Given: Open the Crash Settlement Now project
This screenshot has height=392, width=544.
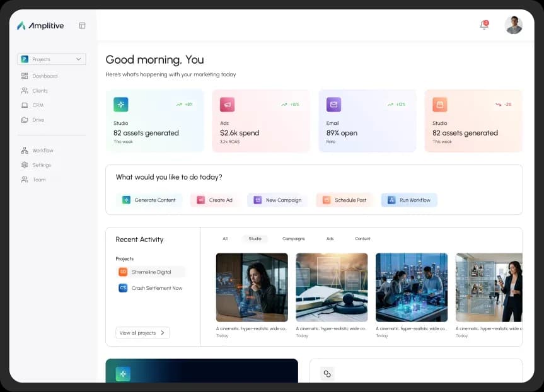Looking at the screenshot, I should pos(151,288).
